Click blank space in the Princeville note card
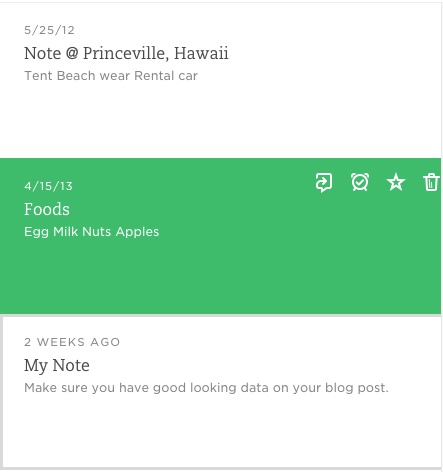The height and width of the screenshot is (472, 443). tap(220, 120)
